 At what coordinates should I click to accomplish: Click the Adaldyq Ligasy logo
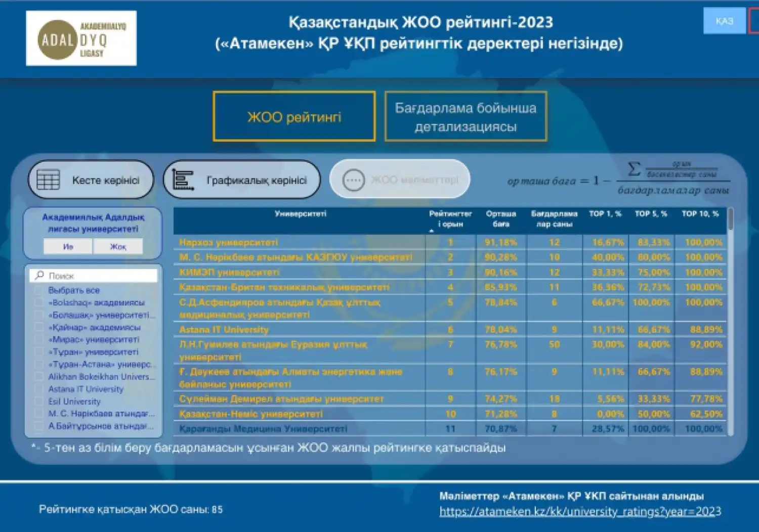click(81, 38)
